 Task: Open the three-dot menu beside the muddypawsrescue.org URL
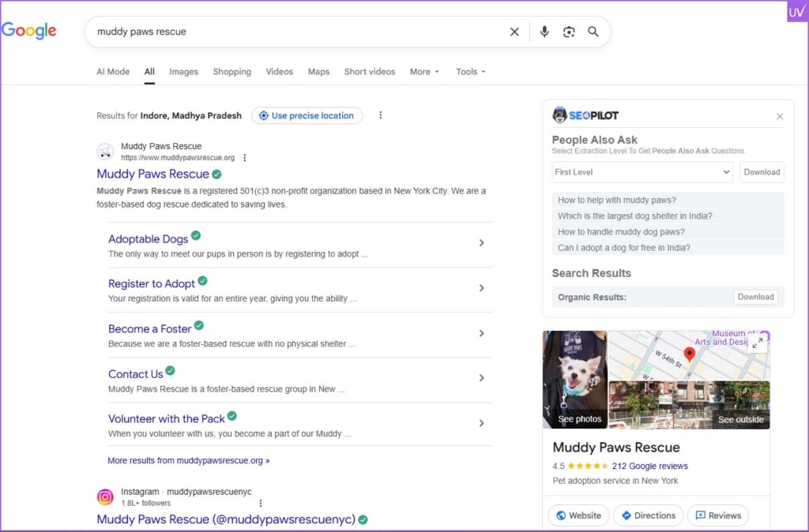[245, 158]
